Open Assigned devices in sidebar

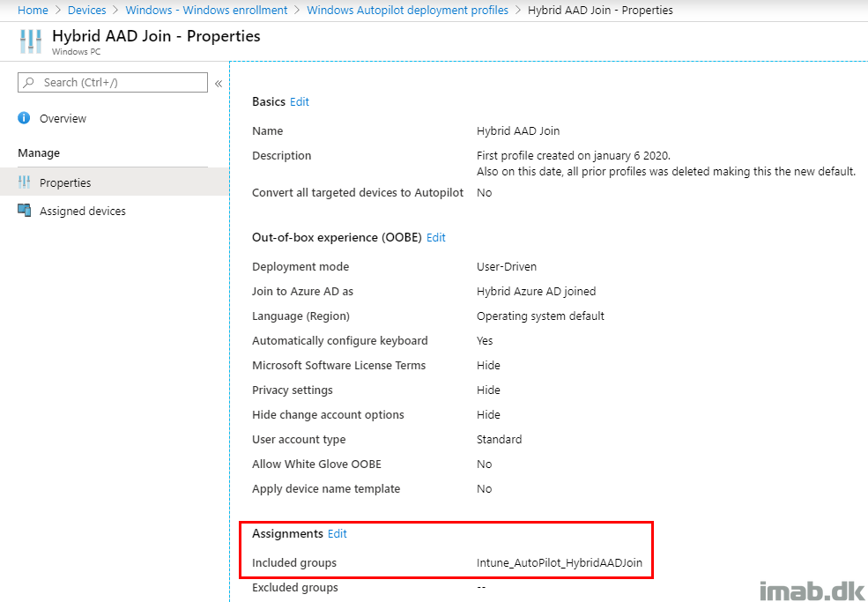(83, 211)
